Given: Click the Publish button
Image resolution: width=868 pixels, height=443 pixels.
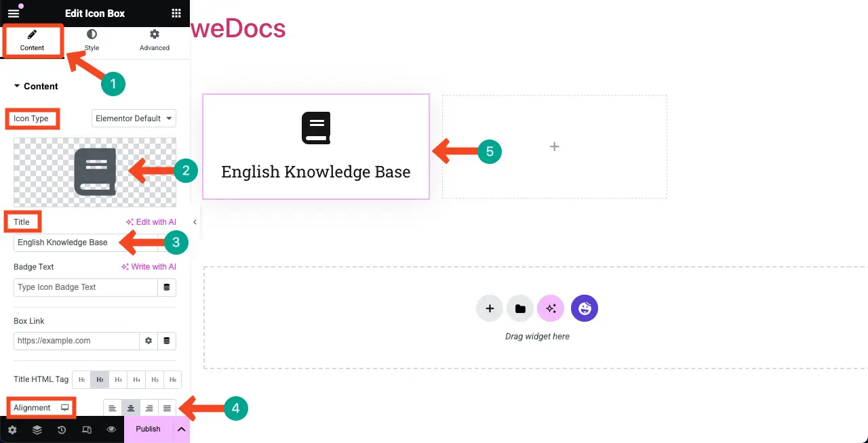Looking at the screenshot, I should click(148, 429).
